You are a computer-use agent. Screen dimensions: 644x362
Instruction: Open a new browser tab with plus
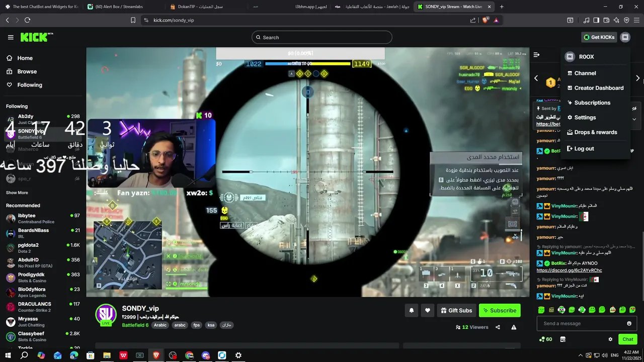(x=502, y=7)
